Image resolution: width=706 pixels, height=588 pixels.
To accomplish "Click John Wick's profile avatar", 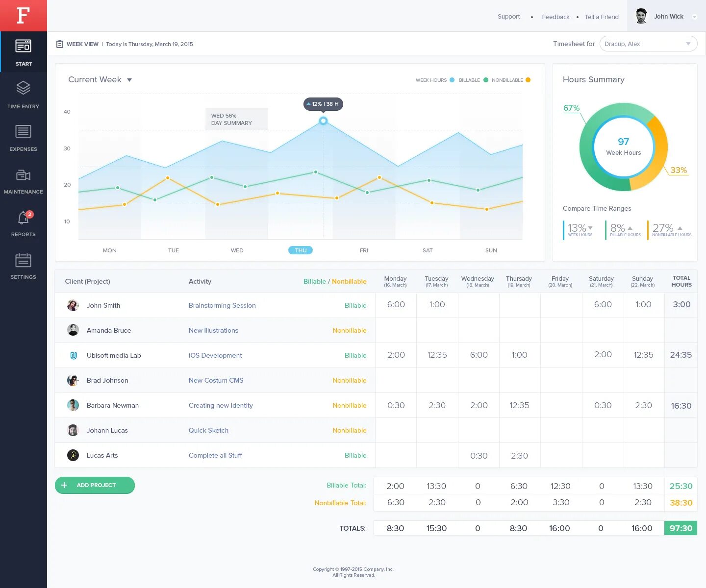I will click(x=641, y=16).
